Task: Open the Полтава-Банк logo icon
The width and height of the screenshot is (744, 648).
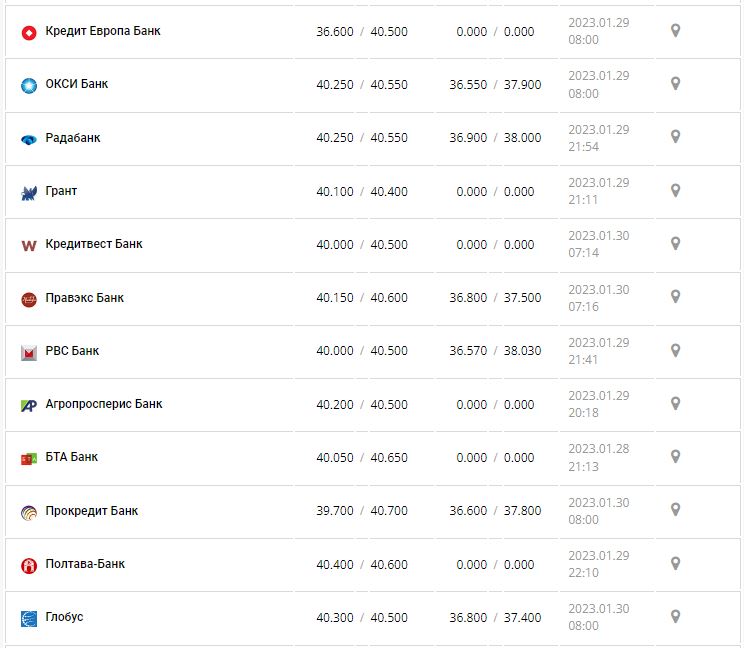Action: point(28,565)
